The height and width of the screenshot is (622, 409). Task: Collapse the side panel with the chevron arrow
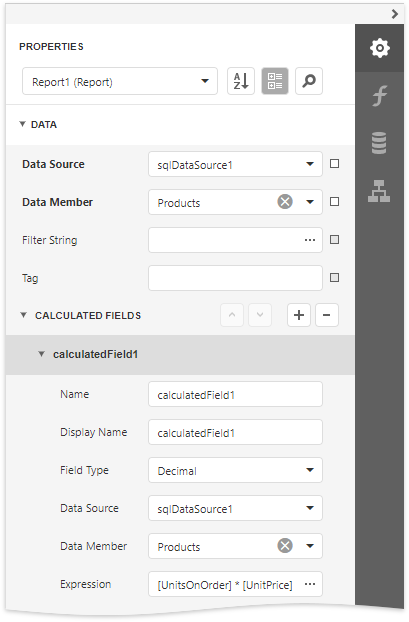(x=394, y=14)
